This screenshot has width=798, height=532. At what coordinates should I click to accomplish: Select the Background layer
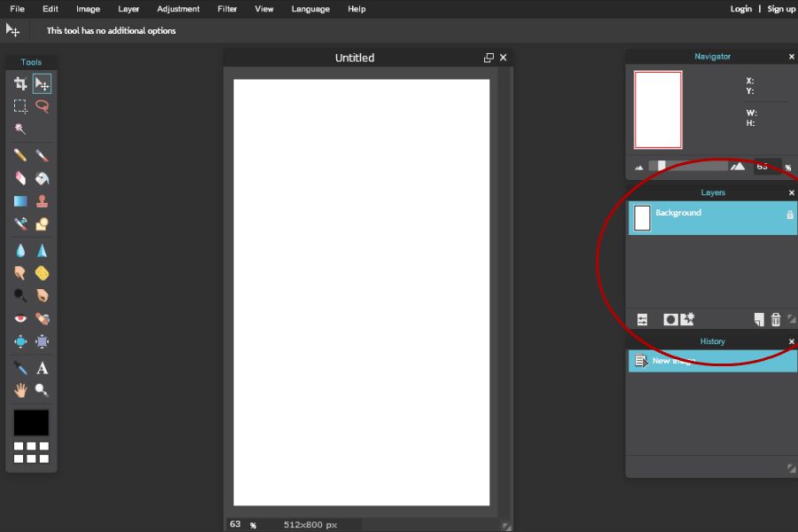[713, 218]
